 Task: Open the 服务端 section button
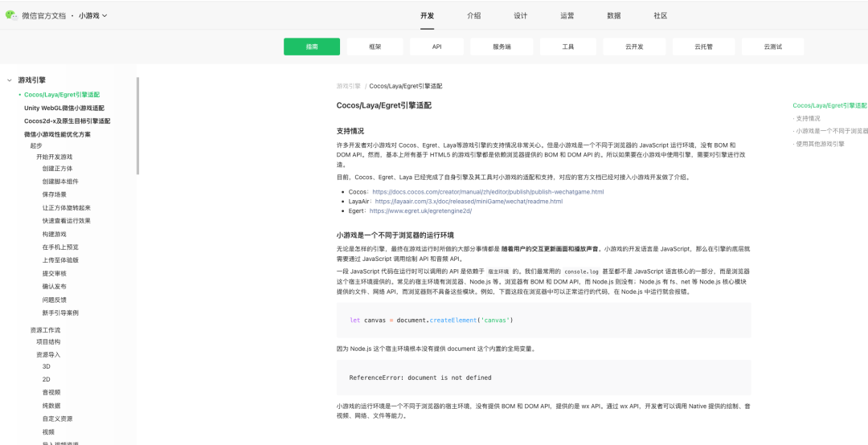coord(502,47)
